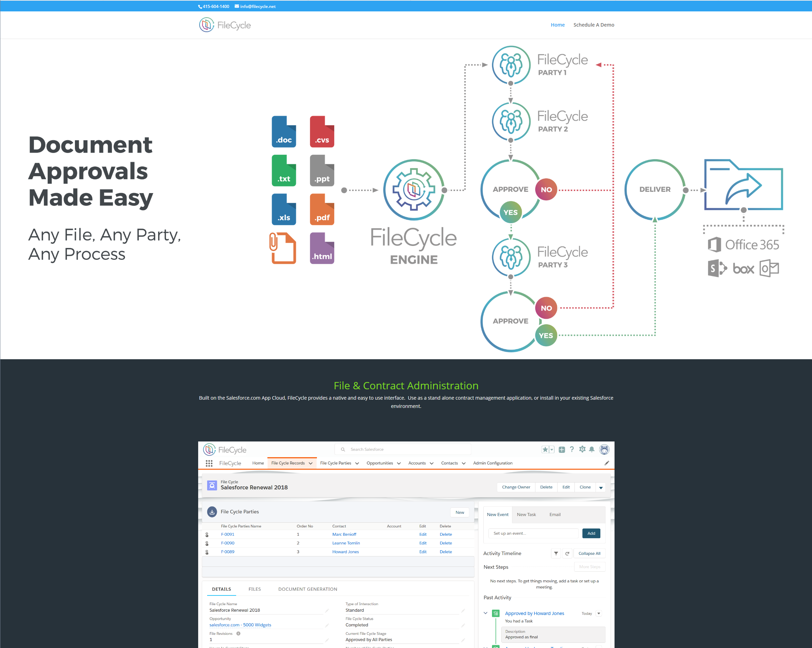This screenshot has height=648, width=812.
Task: Click the favorites star icon
Action: click(x=545, y=449)
